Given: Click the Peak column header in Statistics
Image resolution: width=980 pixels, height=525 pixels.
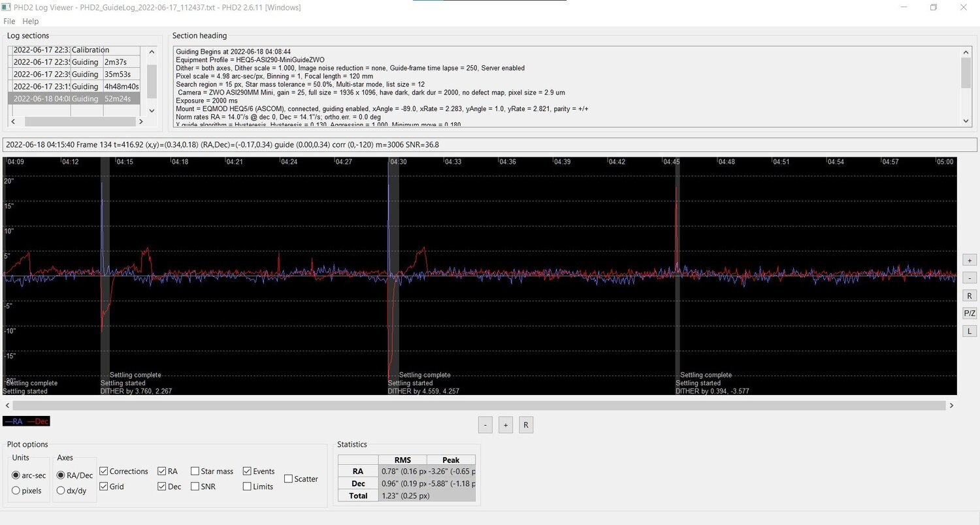Looking at the screenshot, I should [451, 460].
